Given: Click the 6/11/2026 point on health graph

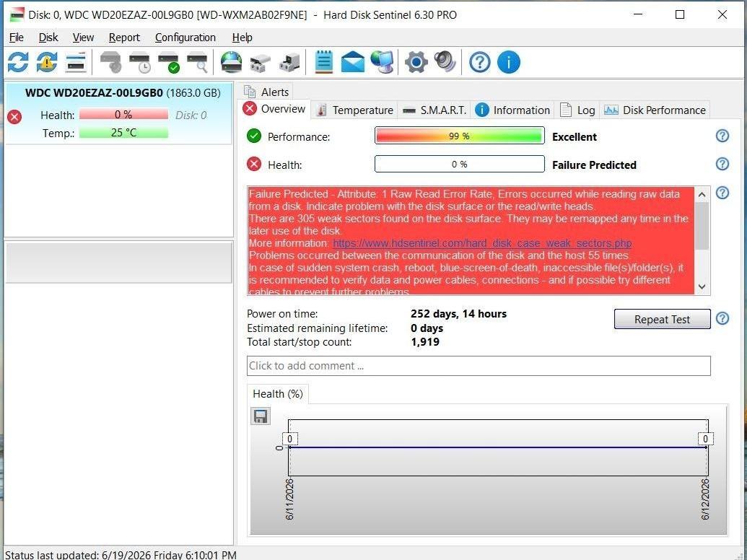Looking at the screenshot, I should pyautogui.click(x=289, y=447).
